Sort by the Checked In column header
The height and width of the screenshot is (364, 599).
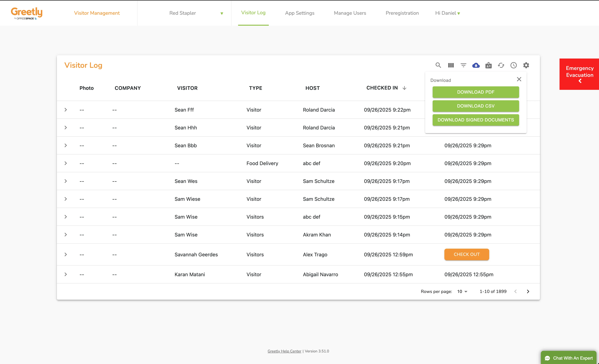pos(382,88)
